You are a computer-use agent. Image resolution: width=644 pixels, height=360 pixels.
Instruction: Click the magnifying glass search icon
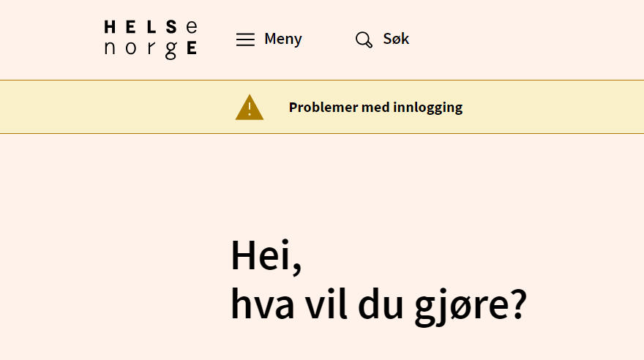click(364, 40)
